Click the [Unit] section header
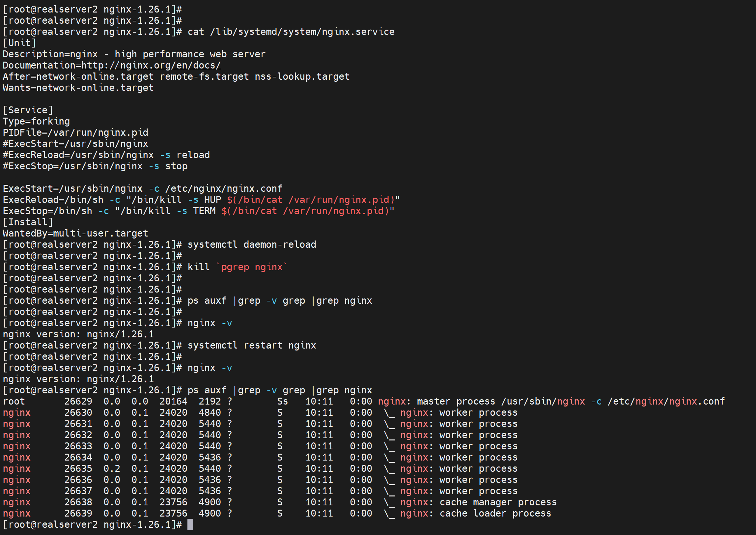This screenshot has height=535, width=756. click(19, 43)
